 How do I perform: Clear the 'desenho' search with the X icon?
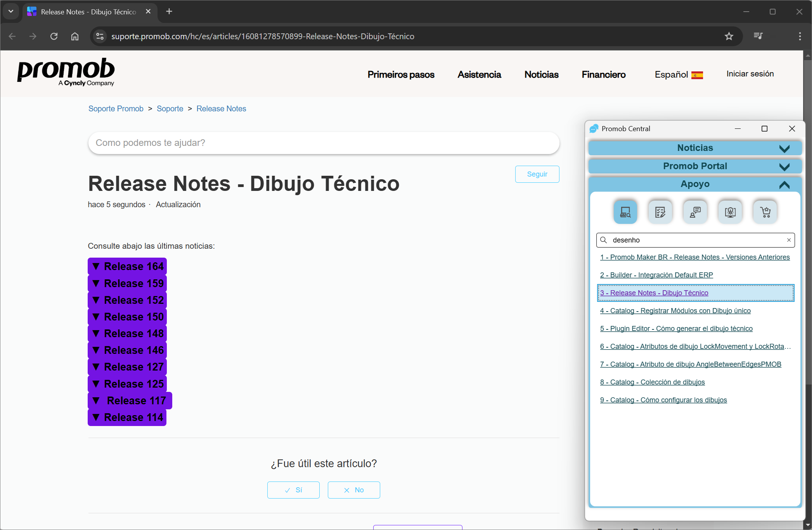(789, 240)
